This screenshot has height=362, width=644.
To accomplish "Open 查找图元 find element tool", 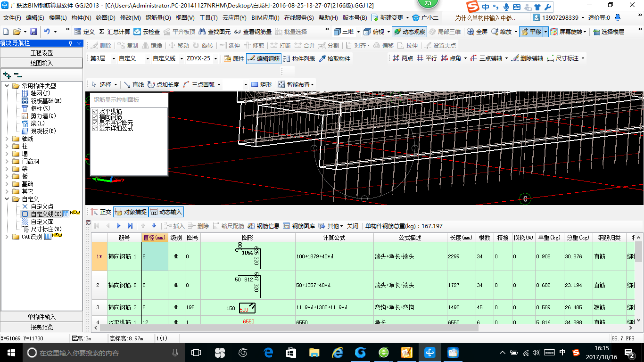I will [215, 32].
